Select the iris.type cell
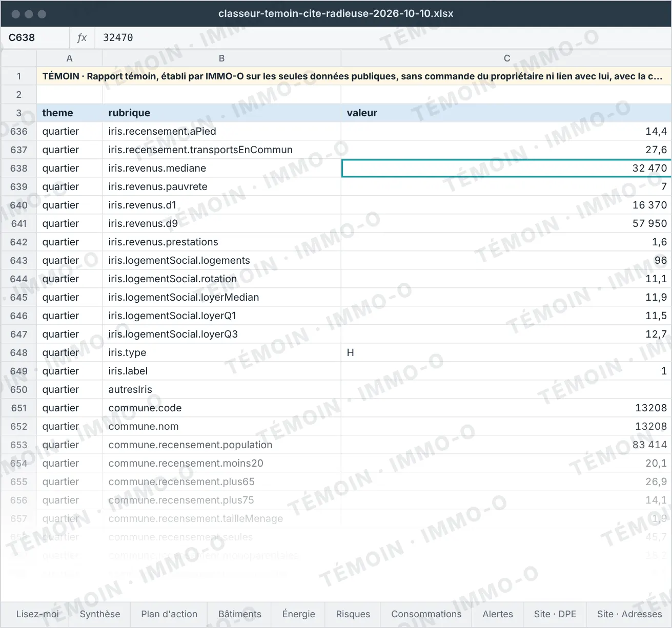Image resolution: width=672 pixels, height=628 pixels. pyautogui.click(x=222, y=352)
